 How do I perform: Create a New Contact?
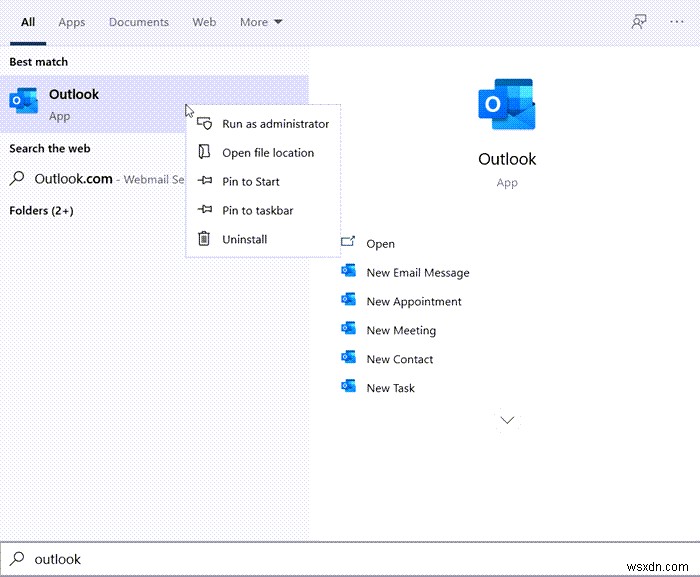400,359
